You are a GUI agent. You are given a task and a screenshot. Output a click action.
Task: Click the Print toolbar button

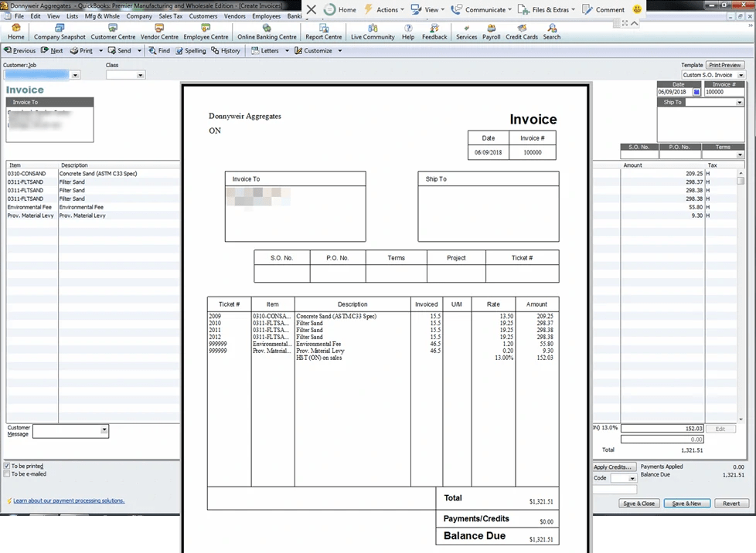81,50
